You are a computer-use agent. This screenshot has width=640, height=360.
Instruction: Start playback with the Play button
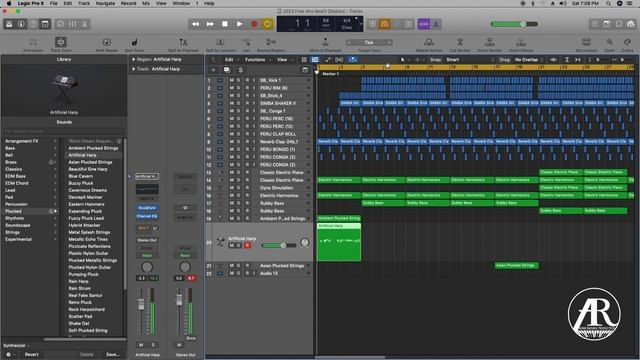[240, 24]
